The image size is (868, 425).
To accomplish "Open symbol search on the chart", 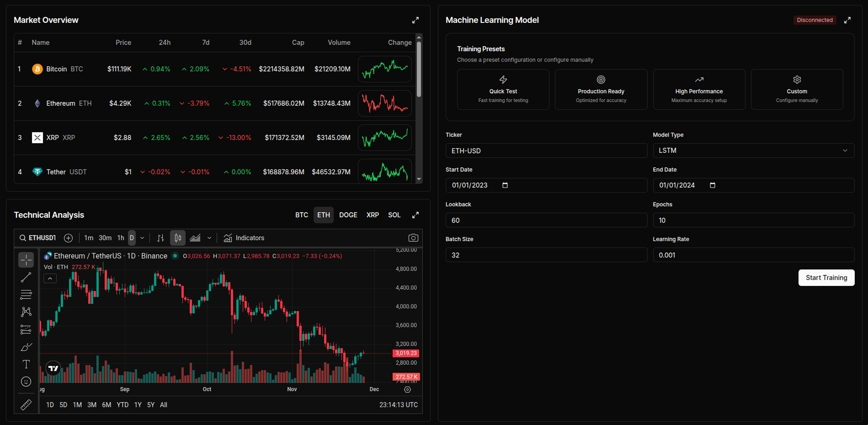I will [22, 238].
